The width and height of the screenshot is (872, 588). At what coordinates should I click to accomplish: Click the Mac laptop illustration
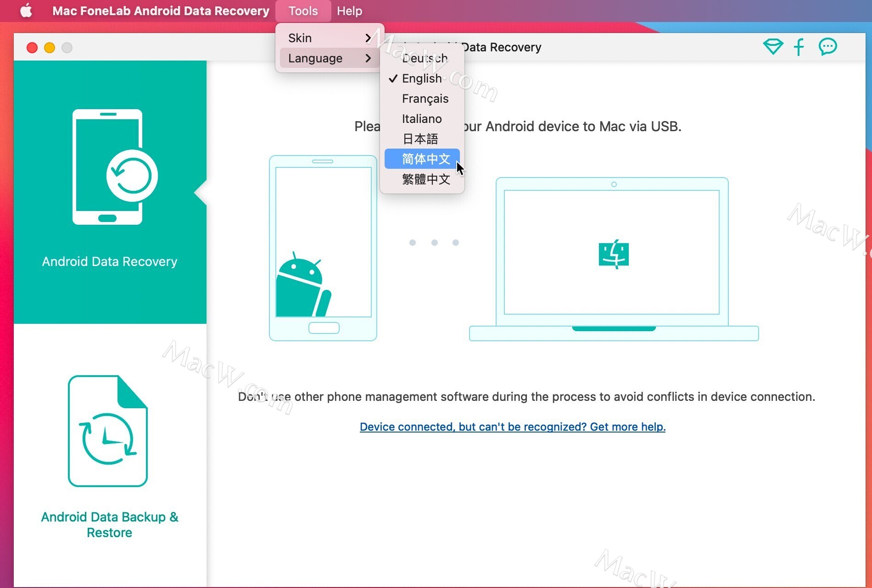click(614, 259)
